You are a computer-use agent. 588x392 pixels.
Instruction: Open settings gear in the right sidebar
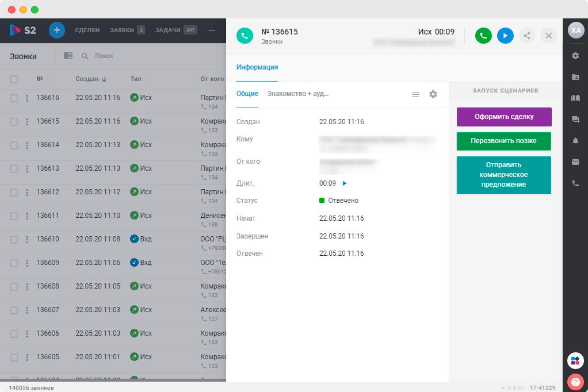(x=575, y=56)
